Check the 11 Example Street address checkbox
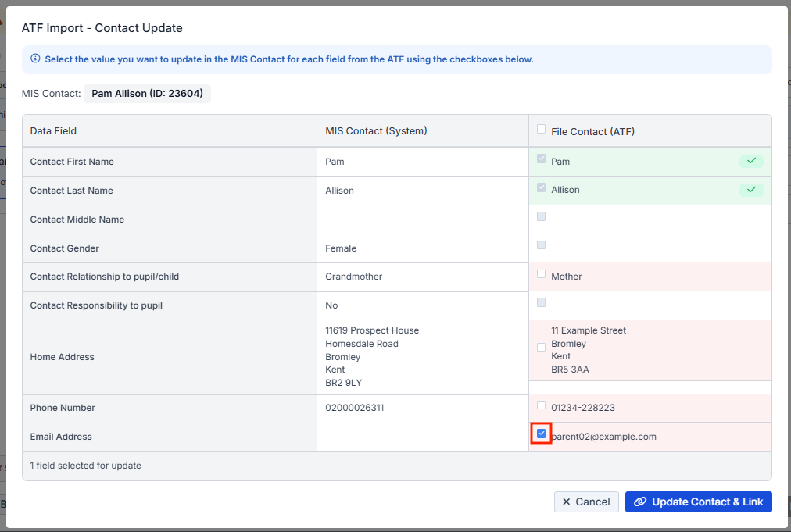791x532 pixels. click(542, 348)
